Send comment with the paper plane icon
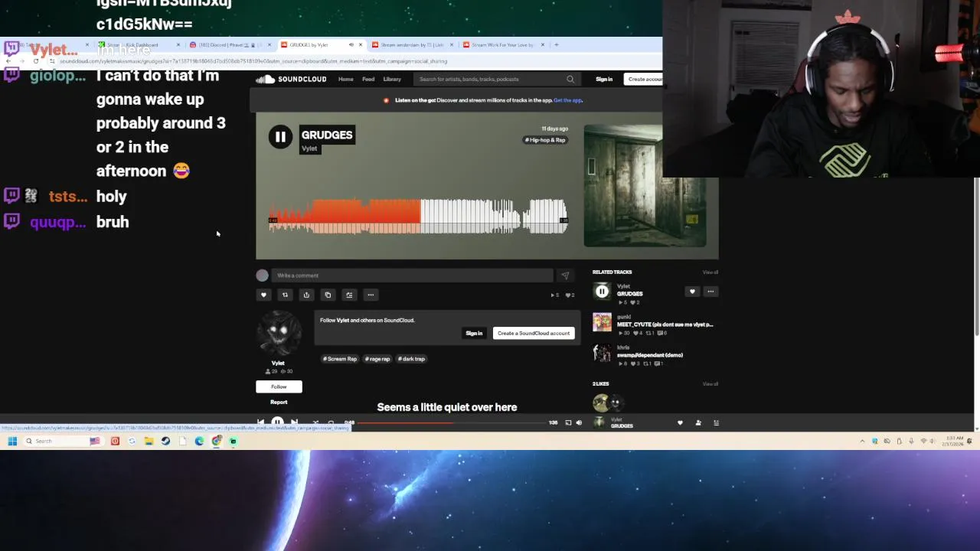The width and height of the screenshot is (980, 551). tap(565, 275)
